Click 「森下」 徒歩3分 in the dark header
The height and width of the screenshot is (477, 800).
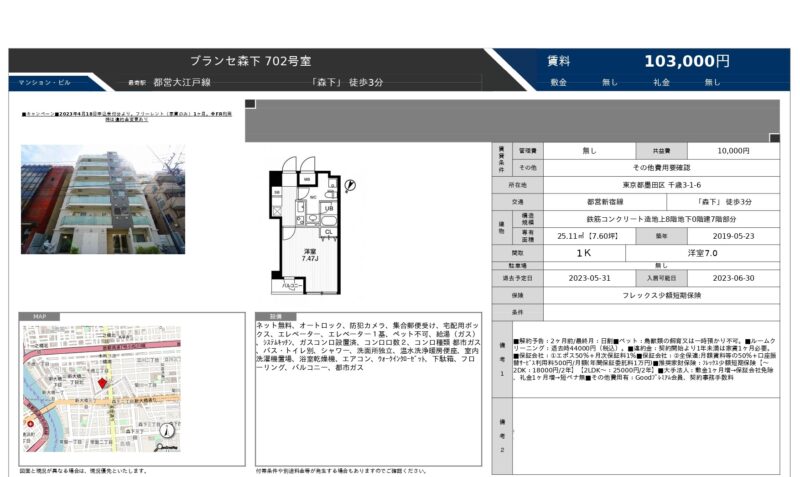click(x=347, y=82)
